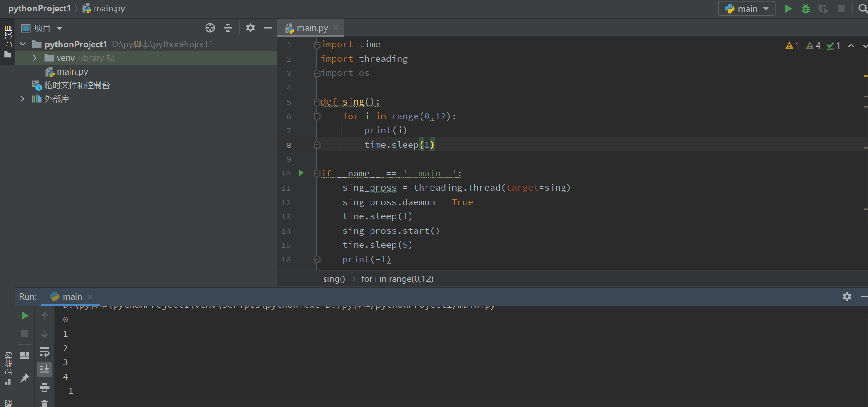Click the stop icon in the top toolbar

841,9
